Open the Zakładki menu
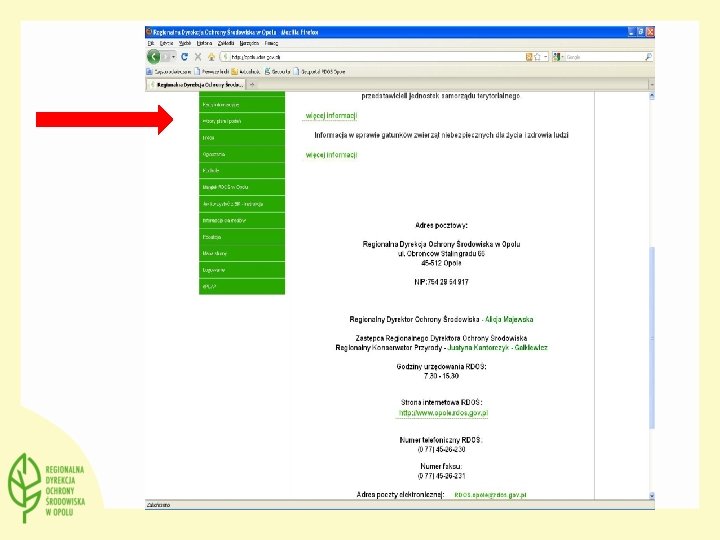 [x=226, y=43]
